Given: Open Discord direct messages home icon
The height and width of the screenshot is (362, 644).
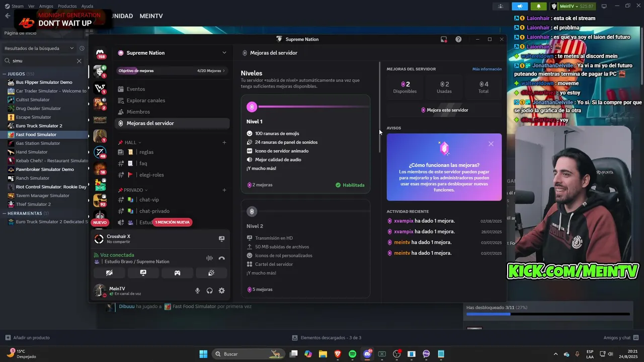Looking at the screenshot, I should pyautogui.click(x=100, y=53).
